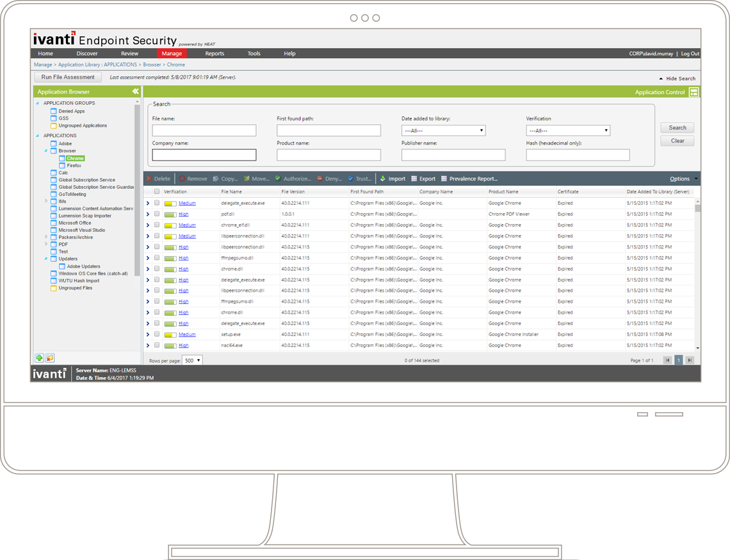Click Medium verification link for setup.exe

click(x=187, y=335)
